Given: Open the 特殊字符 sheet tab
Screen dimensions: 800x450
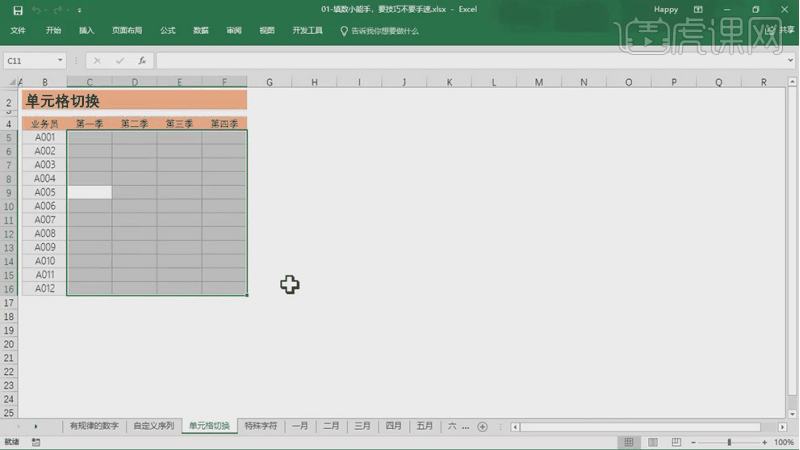Looking at the screenshot, I should tap(261, 426).
